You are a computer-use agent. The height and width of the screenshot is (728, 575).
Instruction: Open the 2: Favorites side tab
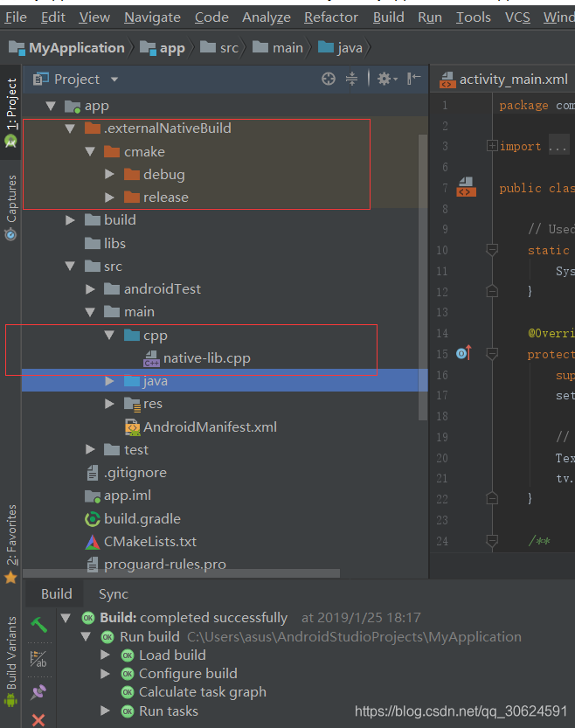[x=10, y=544]
